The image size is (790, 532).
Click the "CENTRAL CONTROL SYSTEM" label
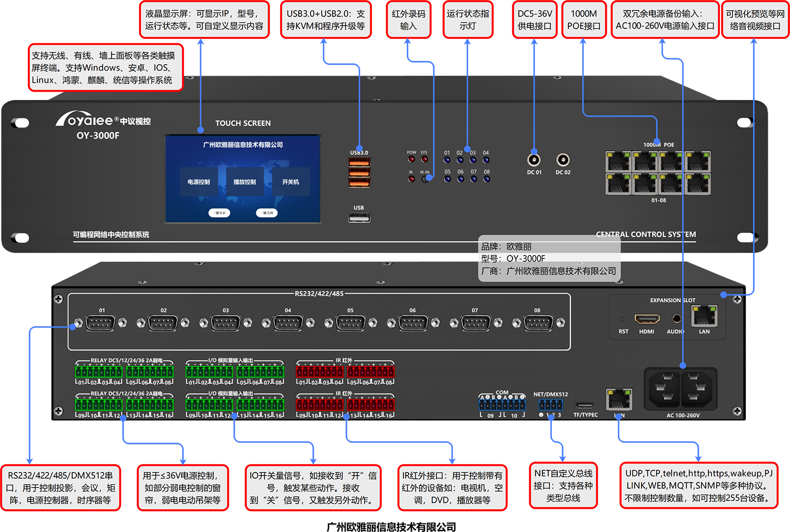pyautogui.click(x=646, y=234)
